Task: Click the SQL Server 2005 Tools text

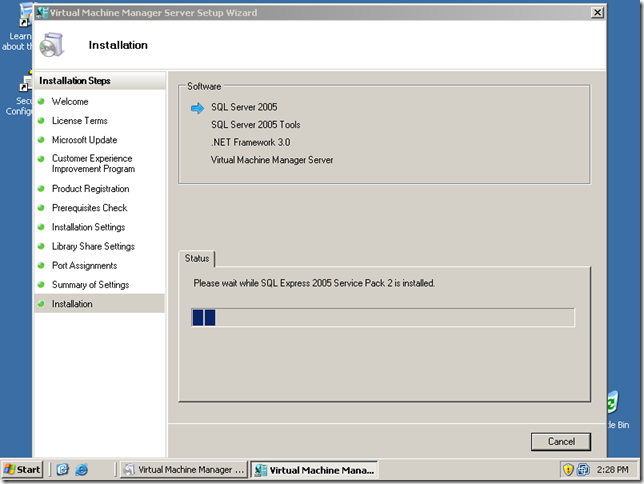Action: point(255,124)
